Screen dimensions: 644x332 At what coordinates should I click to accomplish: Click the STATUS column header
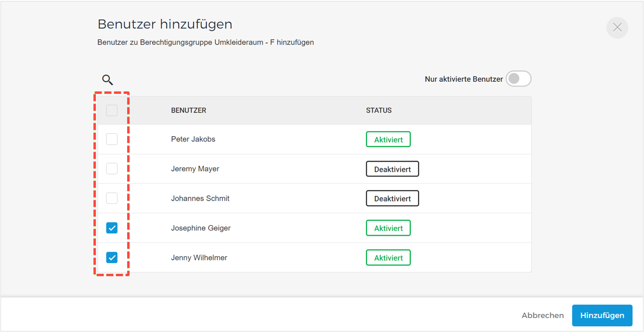(x=379, y=111)
